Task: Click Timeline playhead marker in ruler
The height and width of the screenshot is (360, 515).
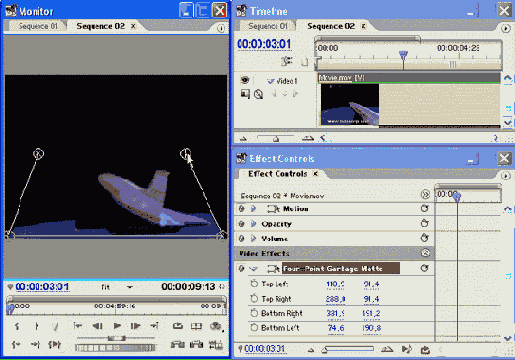Action: (x=403, y=54)
